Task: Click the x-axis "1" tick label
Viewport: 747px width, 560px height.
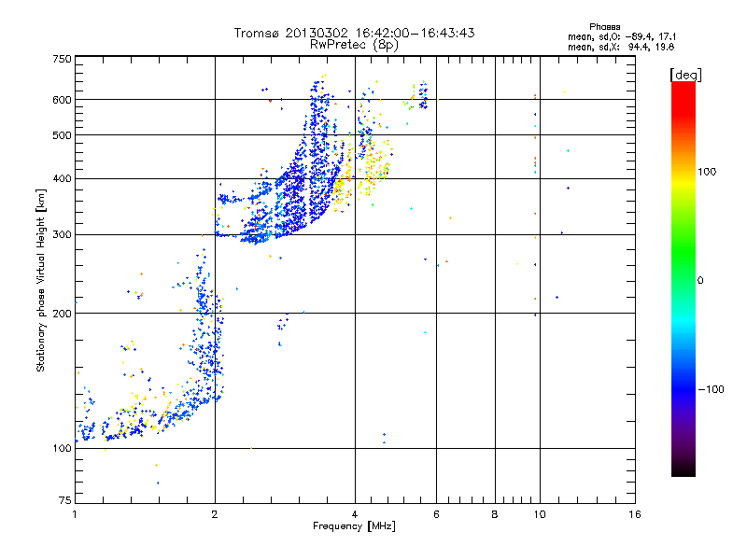Action: point(75,514)
